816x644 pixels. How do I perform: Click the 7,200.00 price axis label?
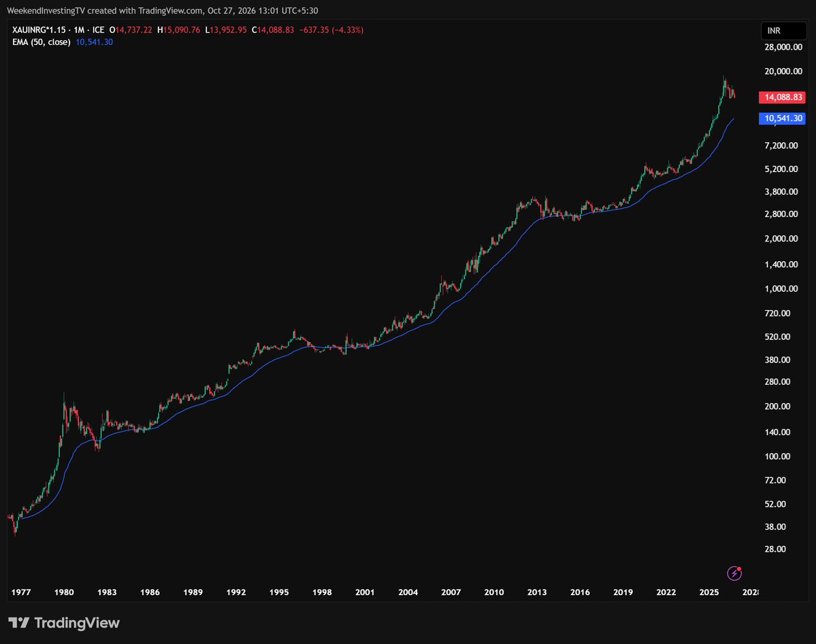pos(781,146)
